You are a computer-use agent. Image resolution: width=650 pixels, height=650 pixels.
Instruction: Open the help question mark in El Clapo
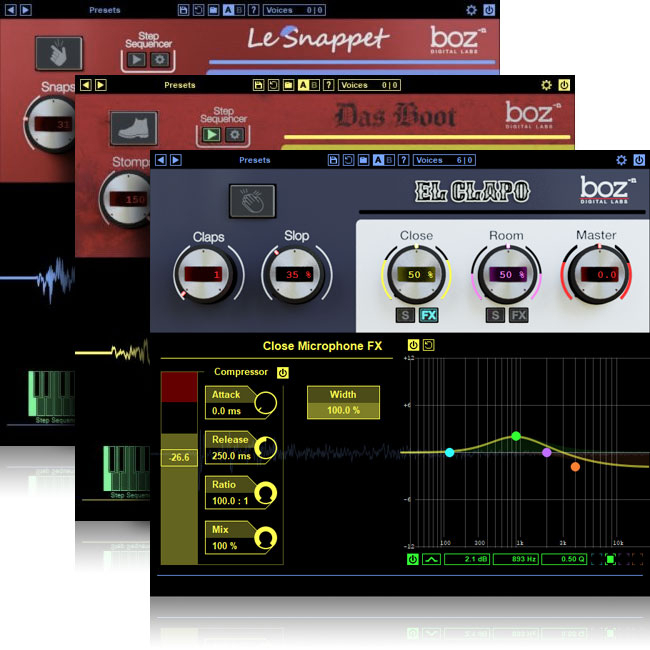click(404, 160)
